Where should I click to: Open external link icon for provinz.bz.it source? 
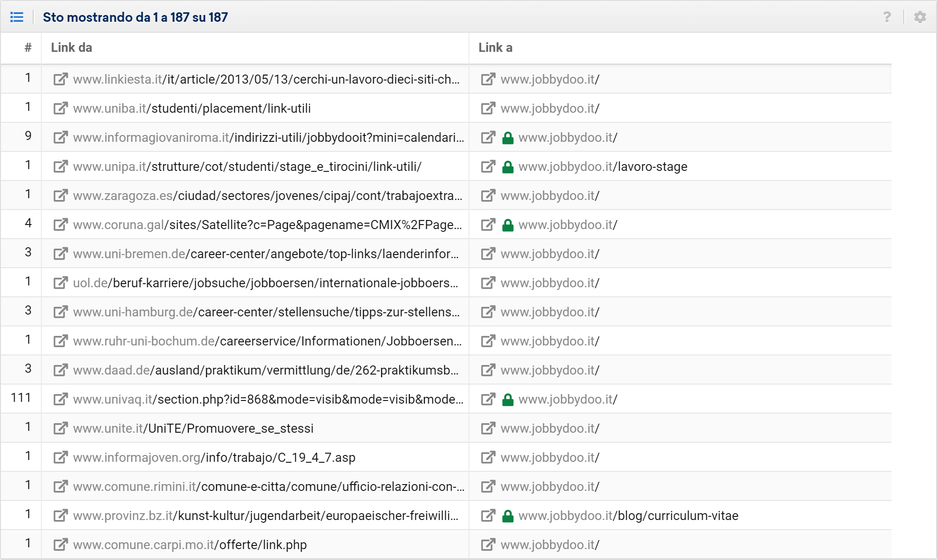tap(60, 515)
